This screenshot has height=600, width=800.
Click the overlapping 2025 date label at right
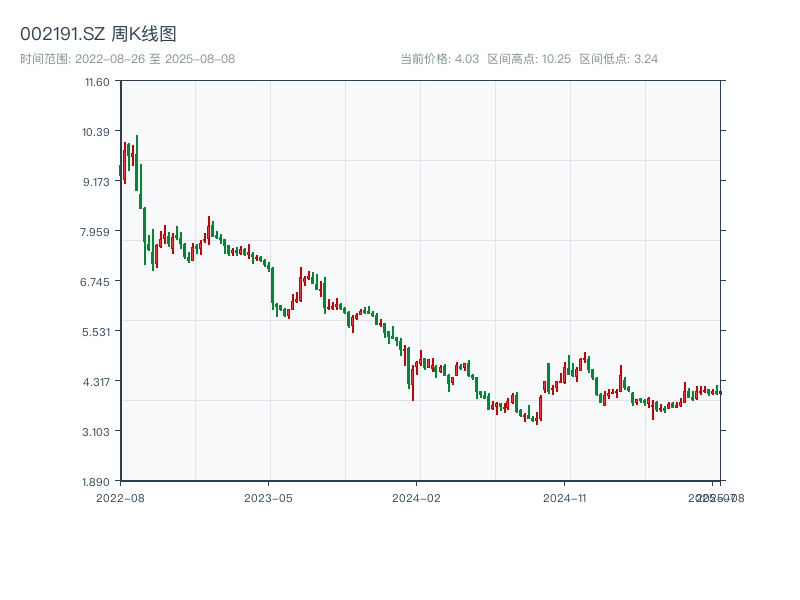pos(716,497)
